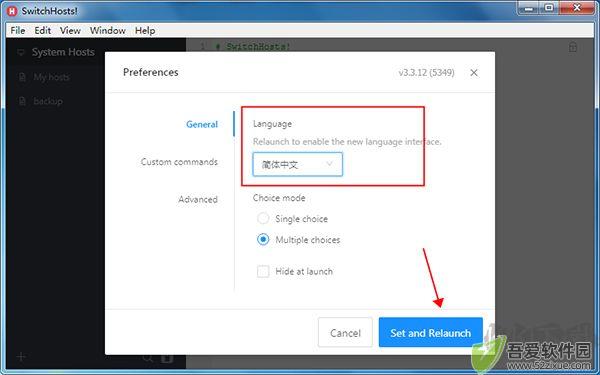Viewport: 600px width, 375px height.
Task: Open the Window menu
Action: pos(108,31)
